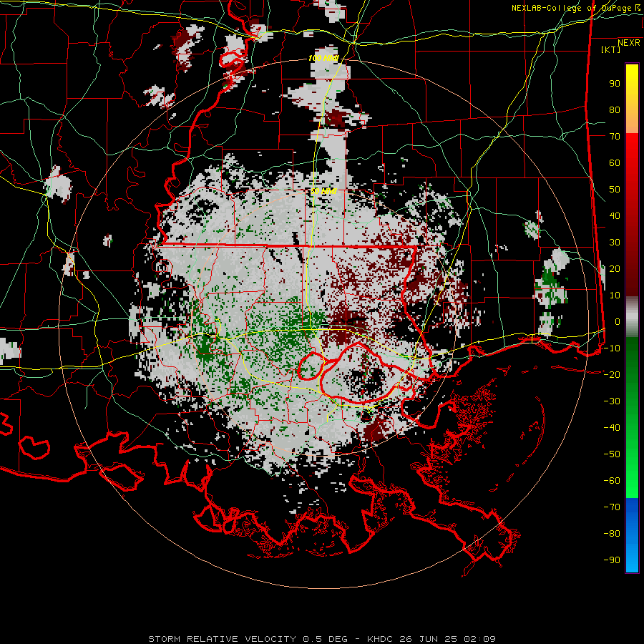Click the 0 value on velocity scale
The height and width of the screenshot is (644, 644).
pos(618,321)
